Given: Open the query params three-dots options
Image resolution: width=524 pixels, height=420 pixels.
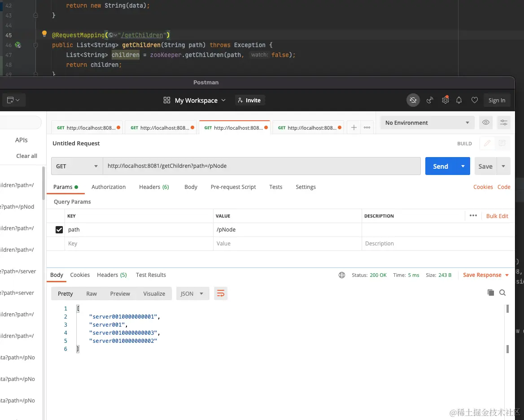Looking at the screenshot, I should (x=473, y=215).
